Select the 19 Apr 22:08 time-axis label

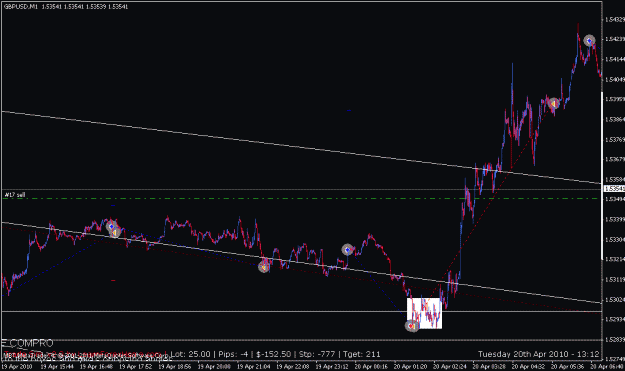pyautogui.click(x=293, y=366)
